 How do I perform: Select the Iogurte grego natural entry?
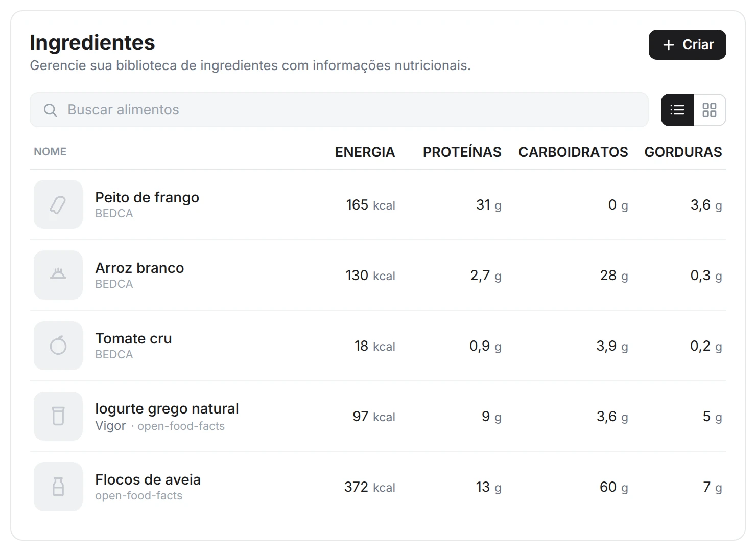378,416
